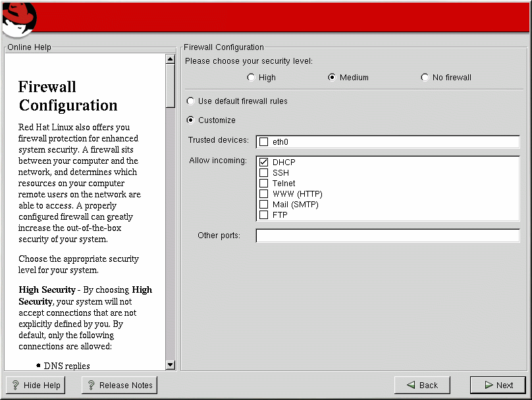
Task: Choose the No firewall option
Action: click(425, 77)
